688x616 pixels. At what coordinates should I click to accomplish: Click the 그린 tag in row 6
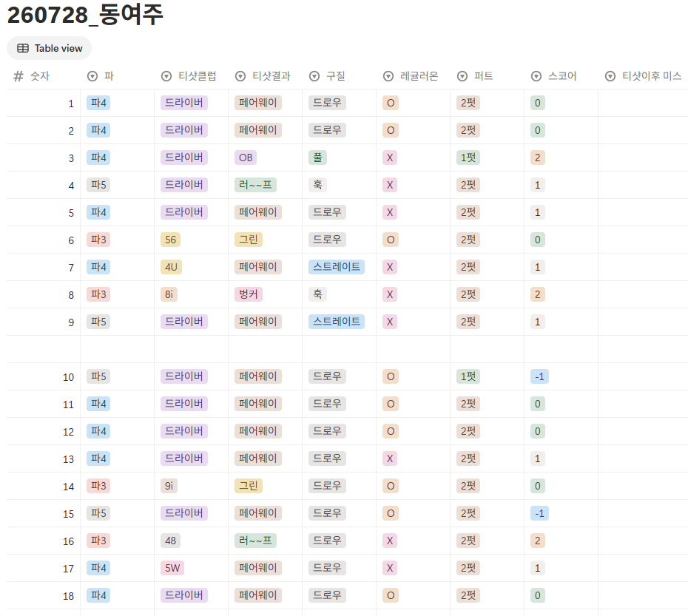point(249,240)
